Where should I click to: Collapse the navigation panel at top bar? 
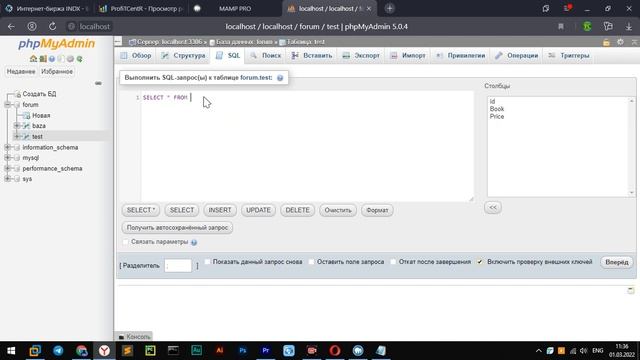coord(118,42)
